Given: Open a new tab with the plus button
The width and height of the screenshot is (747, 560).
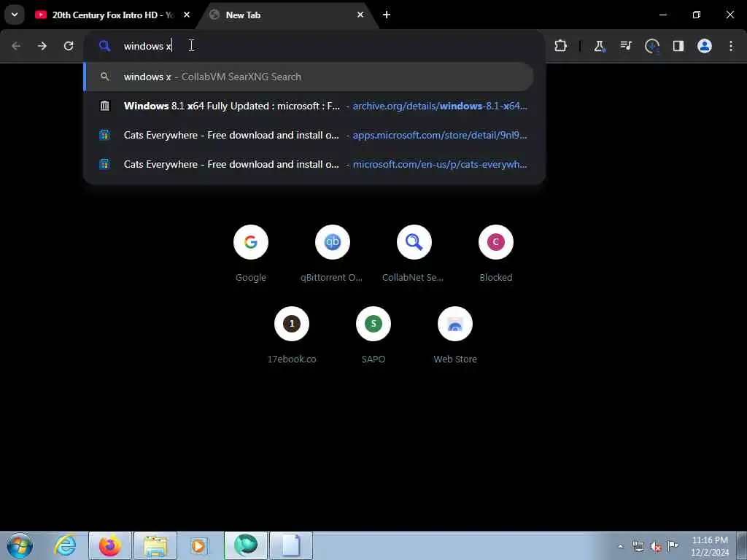Looking at the screenshot, I should [387, 15].
